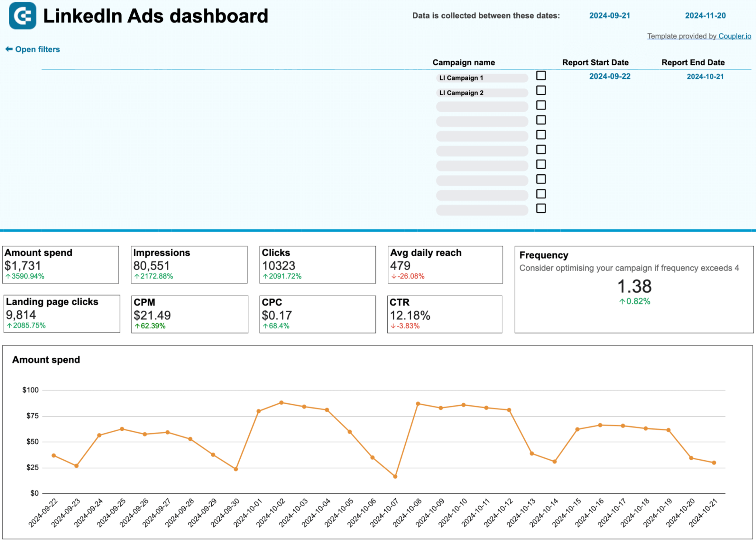The image size is (756, 542).
Task: Follow the Coupler.io template link
Action: click(x=734, y=36)
